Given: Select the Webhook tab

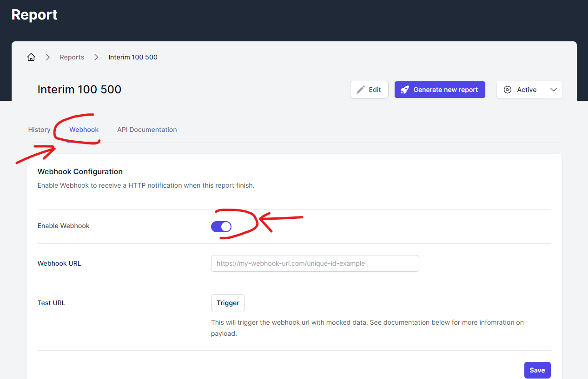Looking at the screenshot, I should click(x=84, y=130).
